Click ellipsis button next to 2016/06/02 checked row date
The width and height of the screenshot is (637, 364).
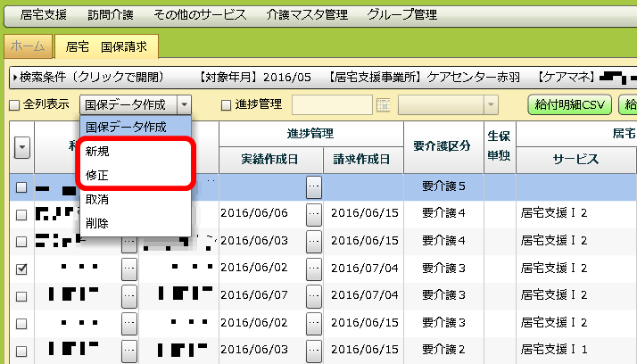[x=313, y=268]
